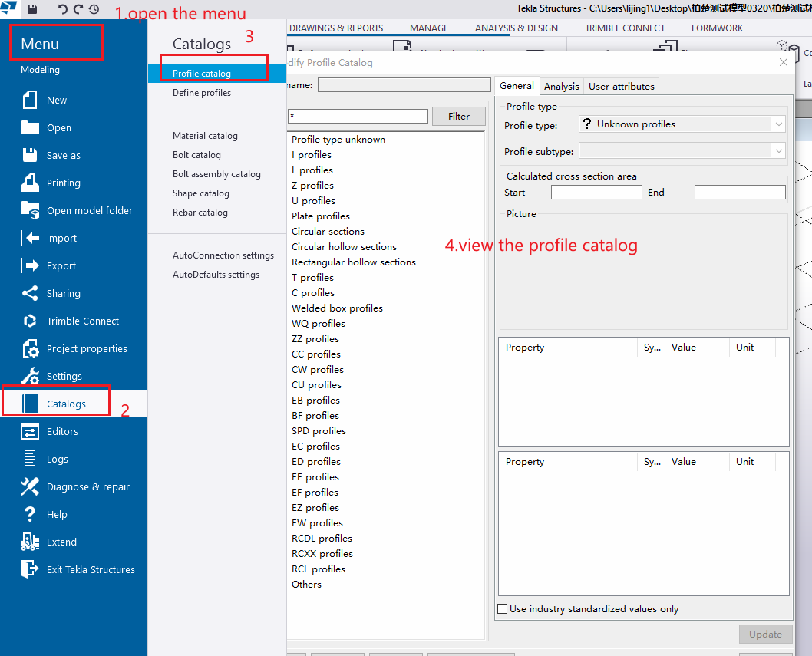Viewport: 812px width, 656px height.
Task: Click the Help question mark icon
Action: pyautogui.click(x=30, y=514)
